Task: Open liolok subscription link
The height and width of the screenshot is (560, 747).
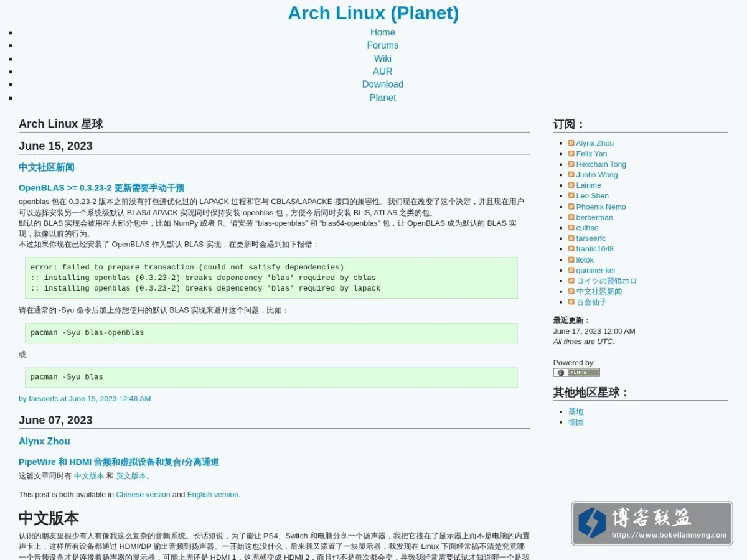Action: (x=585, y=260)
